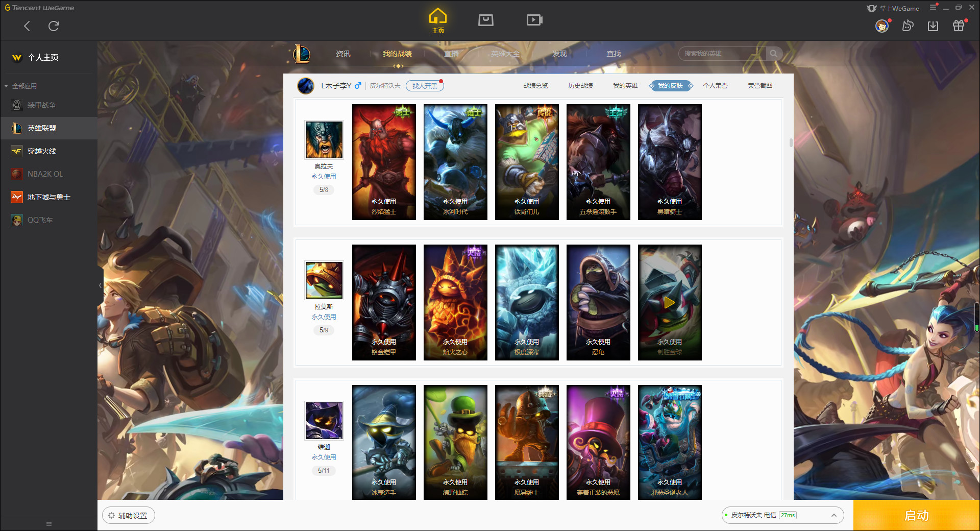Select 装甲战争 in the sidebar
Image resolution: width=980 pixels, height=531 pixels.
(x=48, y=105)
